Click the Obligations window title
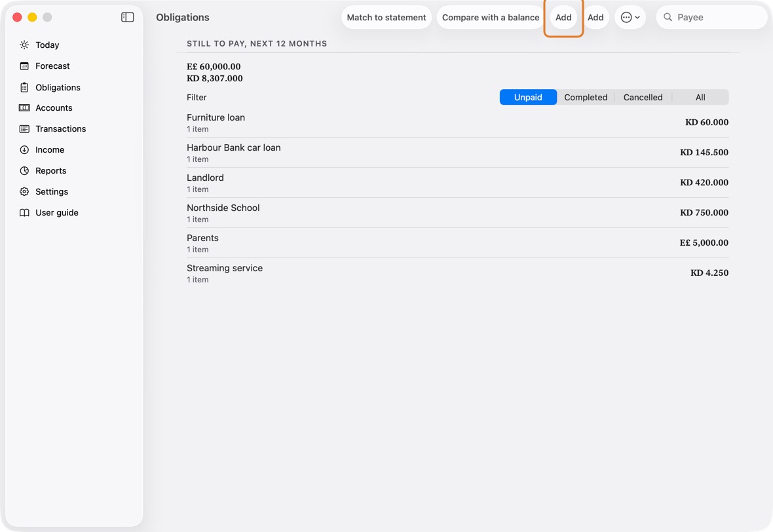The image size is (773, 532). click(x=182, y=17)
